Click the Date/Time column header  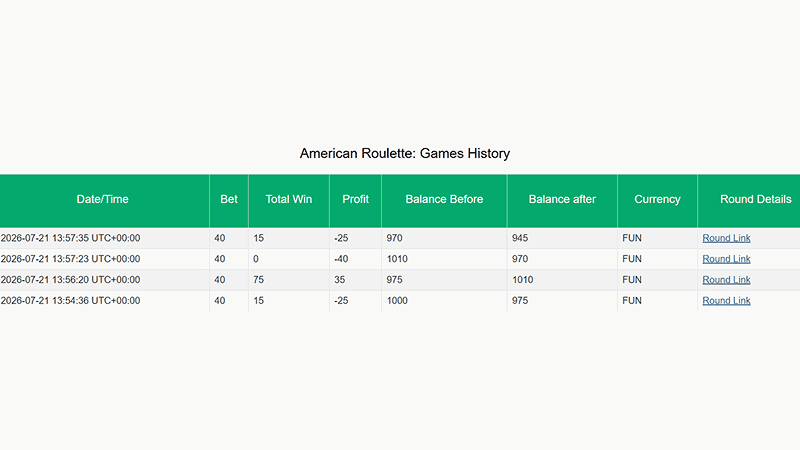(103, 199)
